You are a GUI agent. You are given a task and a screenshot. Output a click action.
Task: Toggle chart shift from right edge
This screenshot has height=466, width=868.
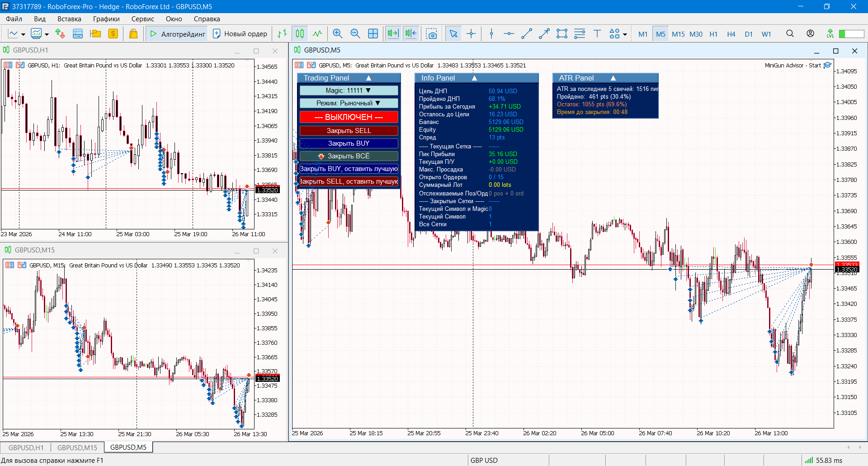click(411, 34)
